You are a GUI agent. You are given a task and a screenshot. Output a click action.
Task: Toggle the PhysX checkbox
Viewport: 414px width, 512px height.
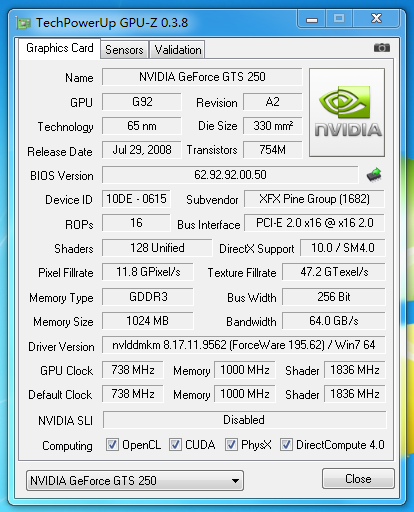231,445
